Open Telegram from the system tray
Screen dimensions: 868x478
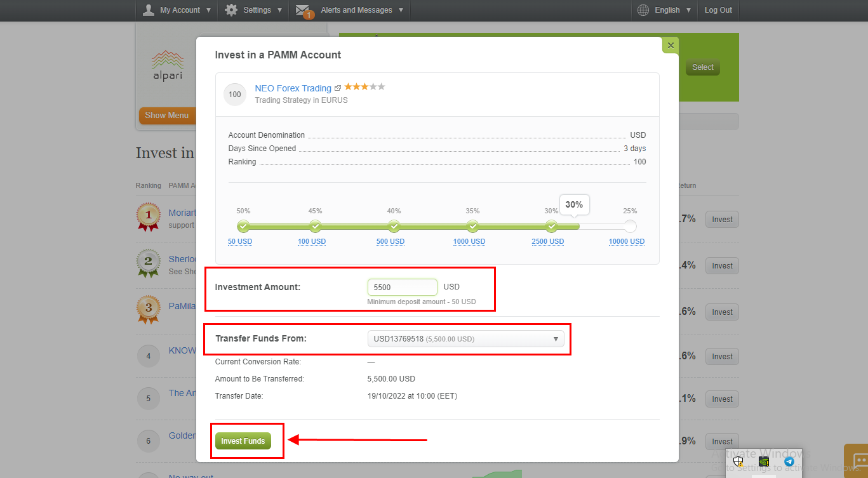click(789, 461)
